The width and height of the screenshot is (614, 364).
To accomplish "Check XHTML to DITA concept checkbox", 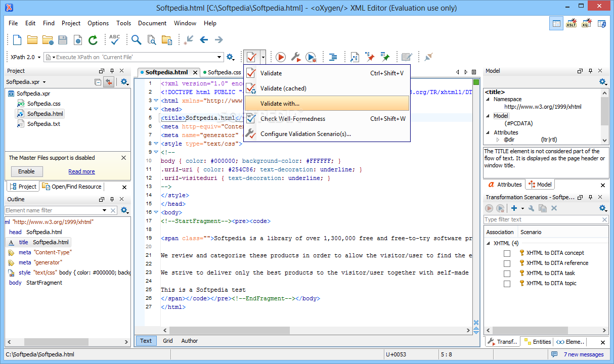I will pyautogui.click(x=507, y=253).
